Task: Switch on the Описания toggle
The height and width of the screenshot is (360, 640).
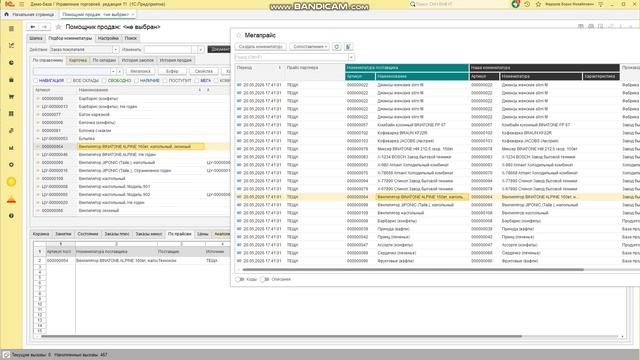Action: pos(264,279)
